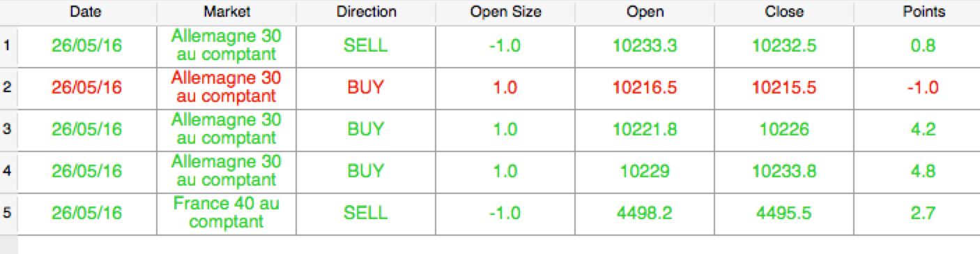
Task: Select row number 3 header
Action: 8,130
